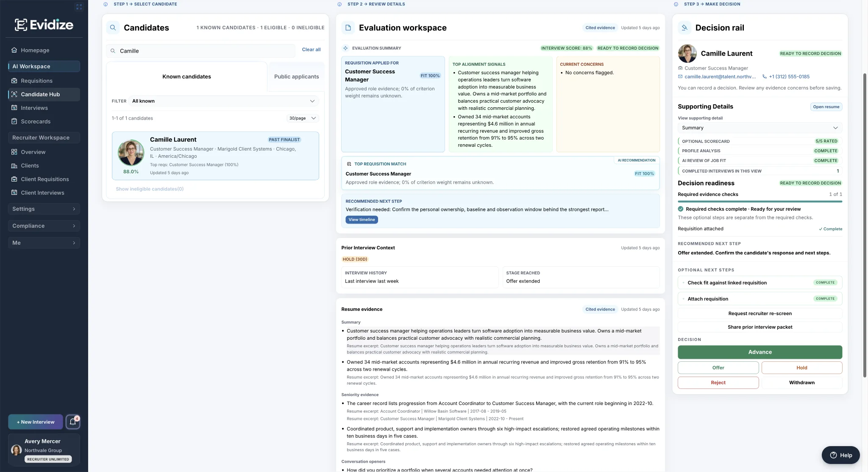
Task: Click candidate email link camille.laurent
Action: click(x=720, y=77)
